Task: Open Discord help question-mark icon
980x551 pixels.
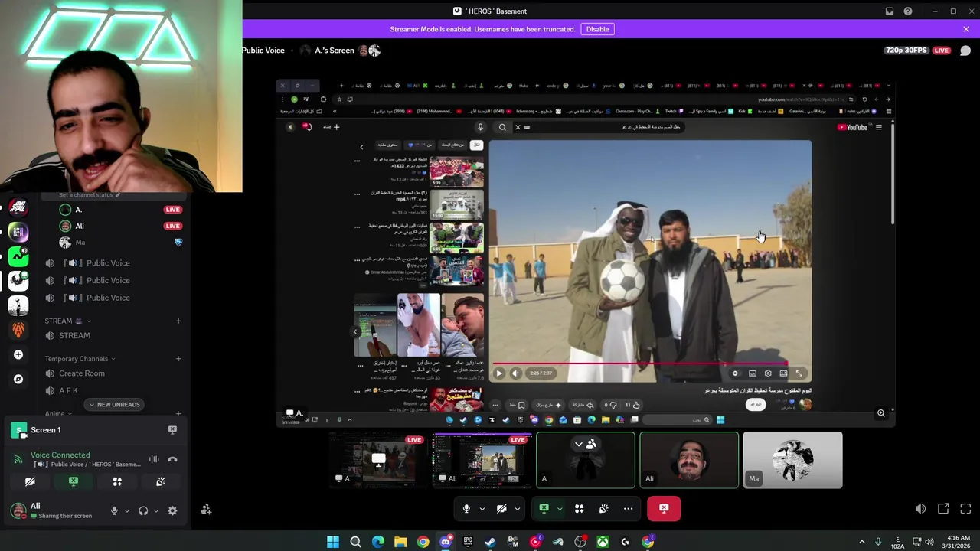Action: 908,11
